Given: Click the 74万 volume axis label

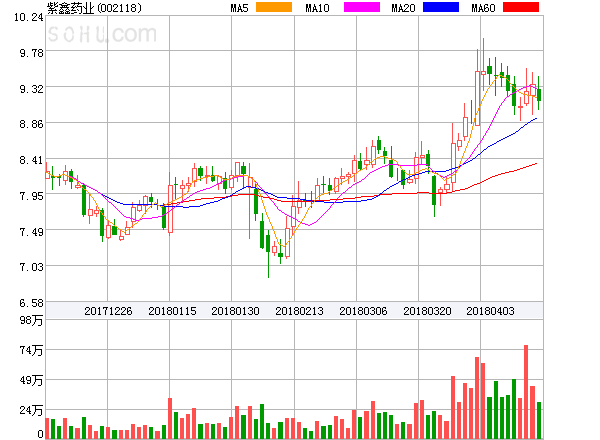Looking at the screenshot, I should pyautogui.click(x=32, y=350).
